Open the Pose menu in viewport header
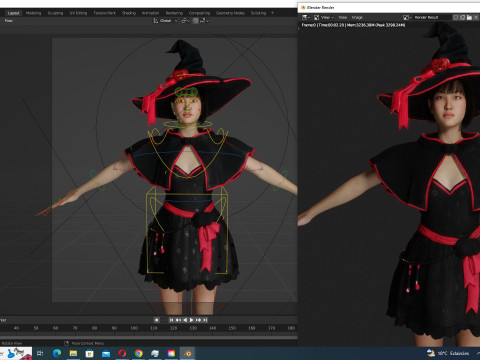480x360 pixels. point(9,21)
